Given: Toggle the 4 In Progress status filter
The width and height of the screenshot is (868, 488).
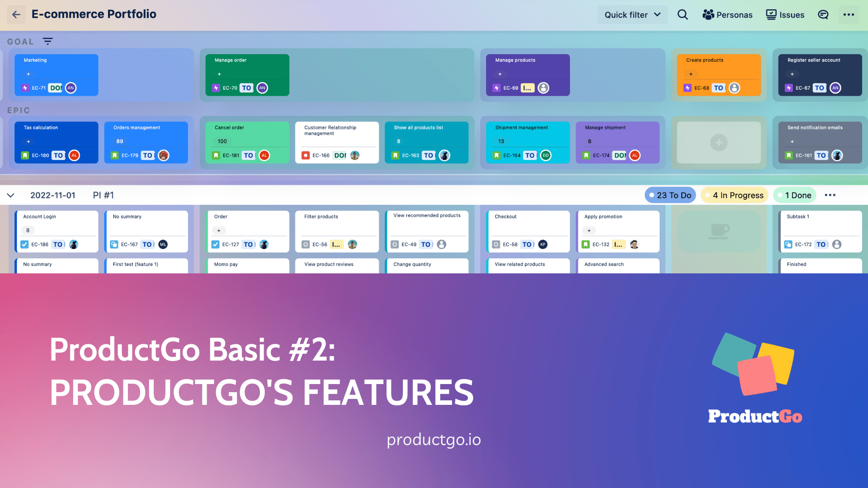Looking at the screenshot, I should click(734, 195).
